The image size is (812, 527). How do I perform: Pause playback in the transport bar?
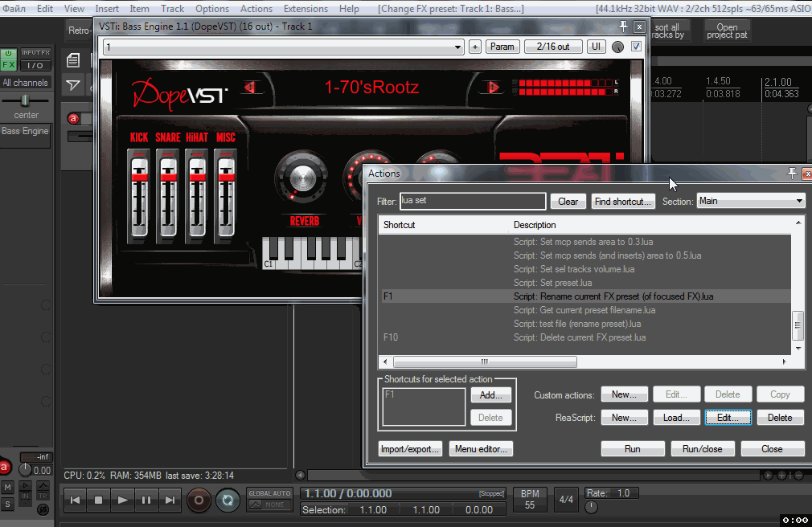click(146, 500)
